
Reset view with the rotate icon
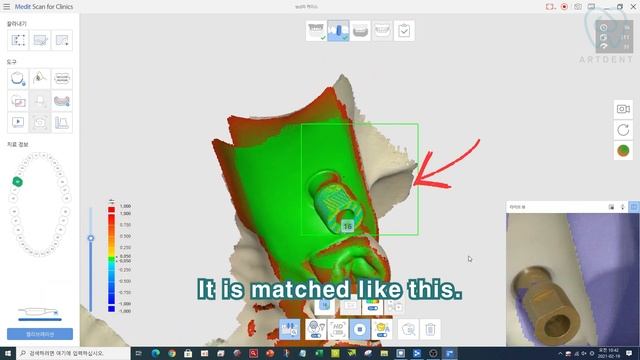pos(623,130)
